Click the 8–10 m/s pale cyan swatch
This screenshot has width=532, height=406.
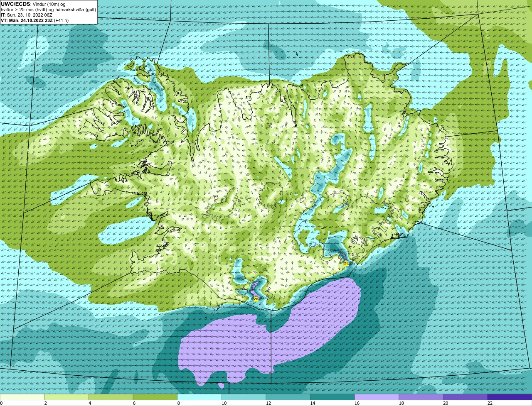[x=199, y=397]
